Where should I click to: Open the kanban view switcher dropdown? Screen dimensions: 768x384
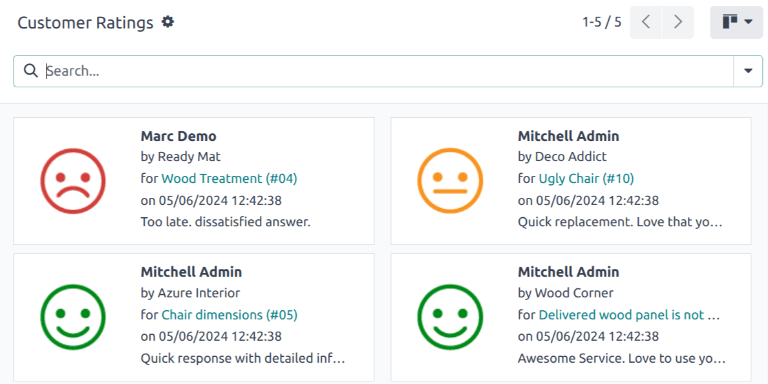pos(736,22)
